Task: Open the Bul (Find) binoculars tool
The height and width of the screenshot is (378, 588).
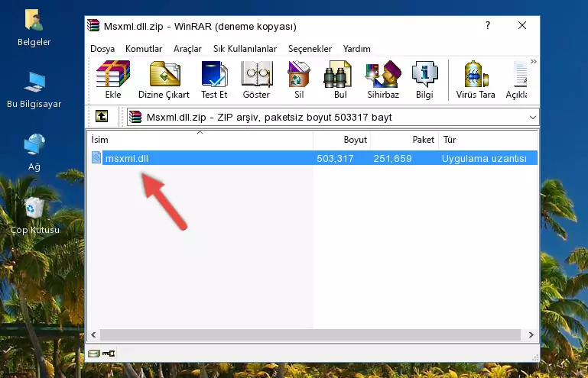Action: pos(339,79)
